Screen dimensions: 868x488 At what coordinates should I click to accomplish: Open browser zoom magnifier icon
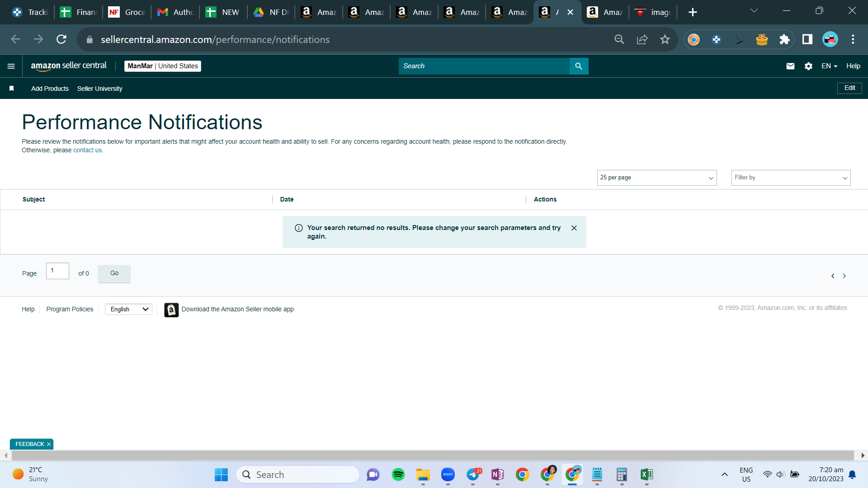click(x=619, y=39)
